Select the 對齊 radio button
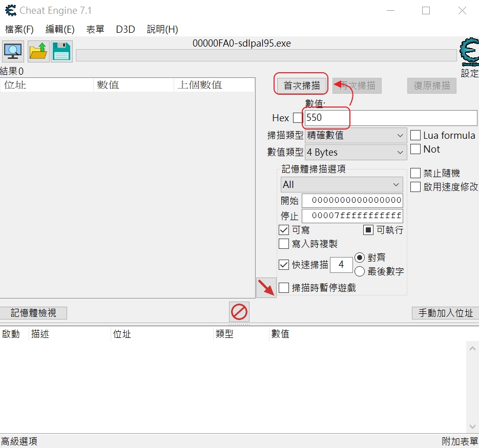 click(x=360, y=258)
